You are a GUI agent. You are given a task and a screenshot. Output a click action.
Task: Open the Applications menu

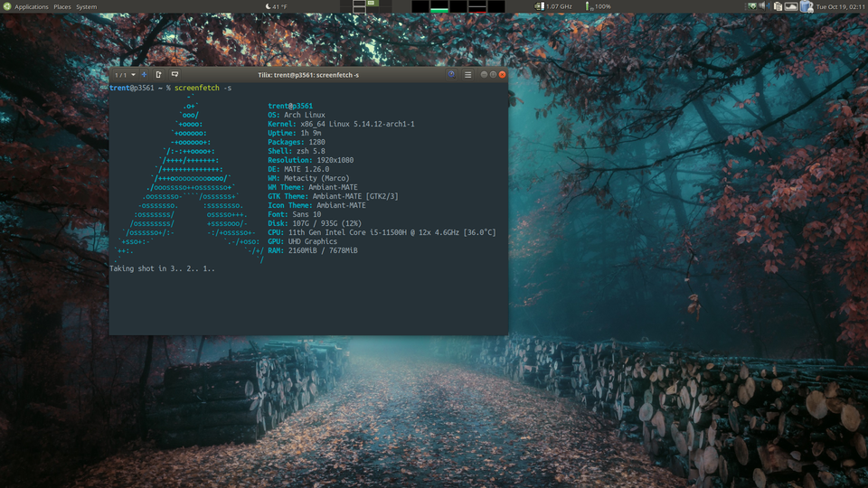pyautogui.click(x=31, y=6)
